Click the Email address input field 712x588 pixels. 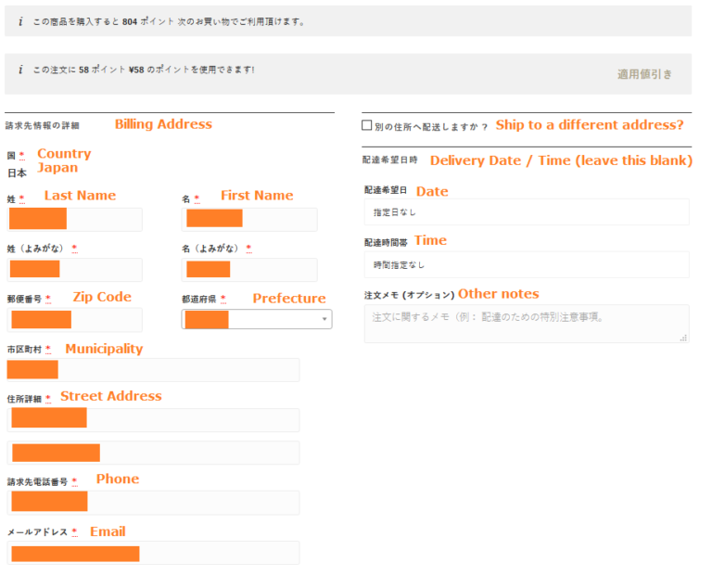point(153,553)
